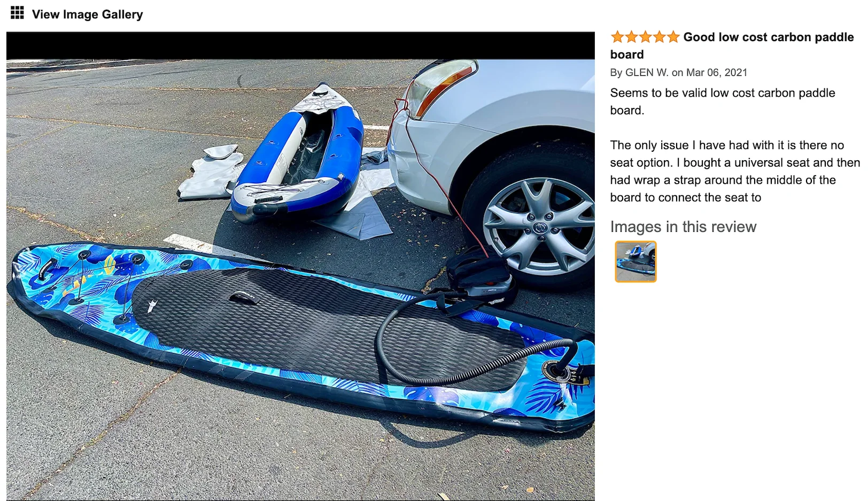Image resolution: width=868 pixels, height=501 pixels.
Task: Click the black bar above the photo
Action: point(300,45)
